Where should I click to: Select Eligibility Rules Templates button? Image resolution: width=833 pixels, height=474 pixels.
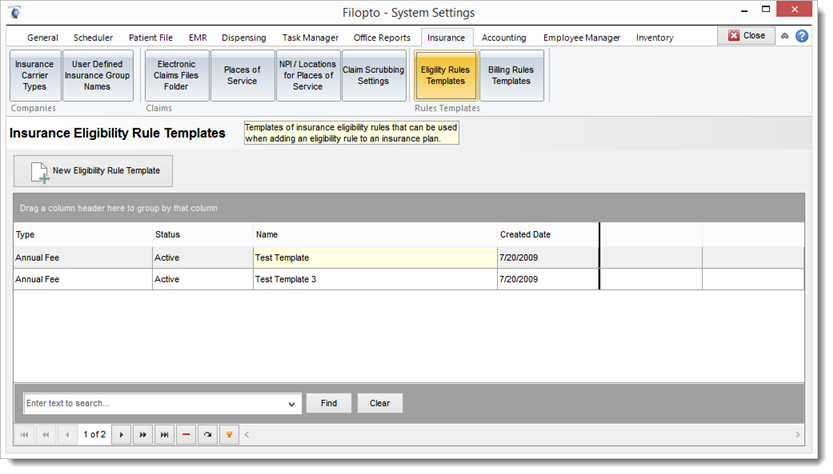point(446,75)
